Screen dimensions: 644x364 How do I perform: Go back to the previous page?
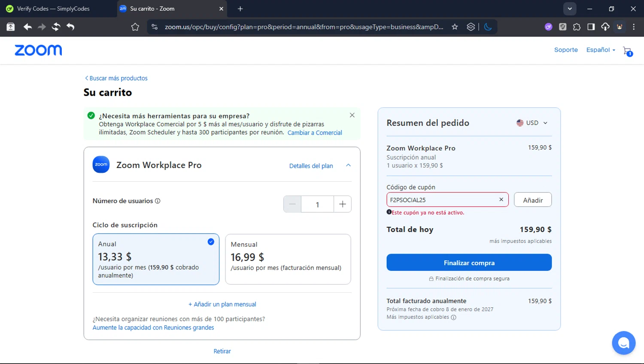tap(27, 27)
